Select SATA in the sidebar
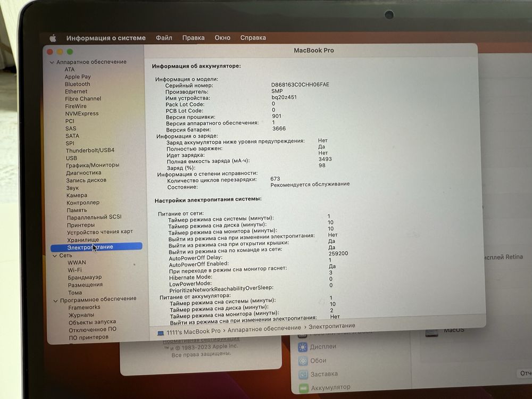532x399 pixels. (72, 136)
